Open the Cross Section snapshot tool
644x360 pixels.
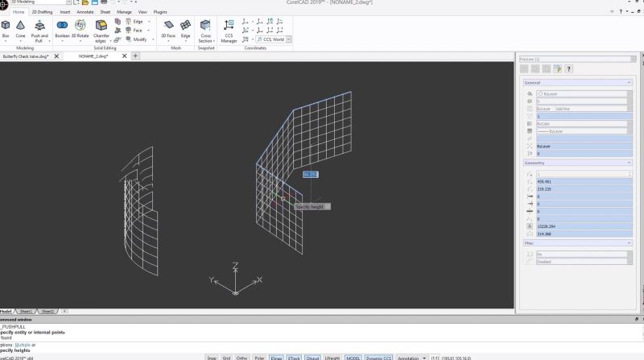click(206, 31)
